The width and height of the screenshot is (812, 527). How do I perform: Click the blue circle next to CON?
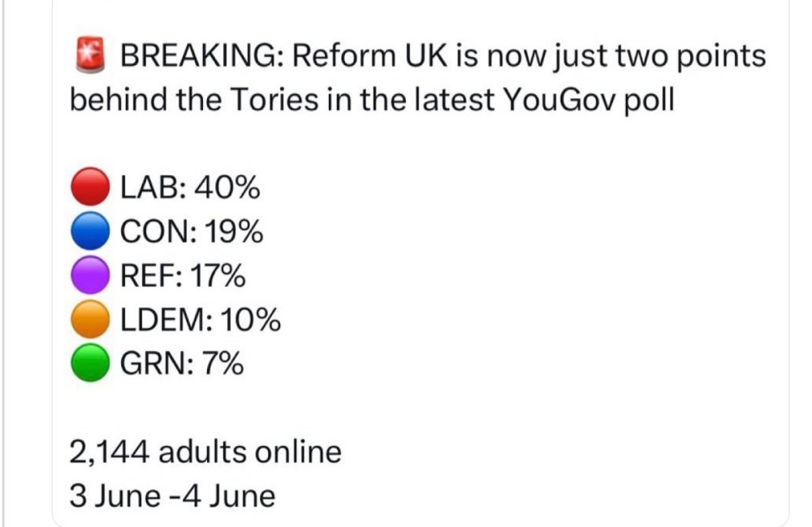(x=90, y=233)
